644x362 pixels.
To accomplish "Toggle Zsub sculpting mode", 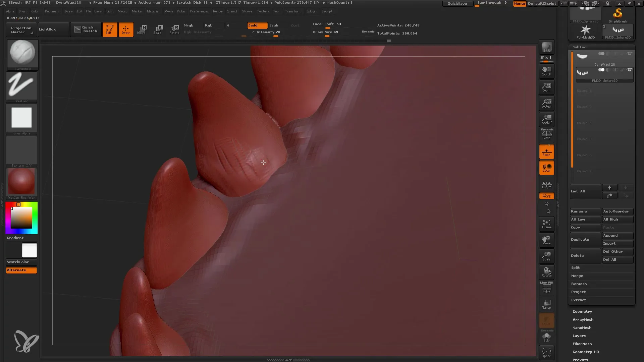I will point(274,25).
